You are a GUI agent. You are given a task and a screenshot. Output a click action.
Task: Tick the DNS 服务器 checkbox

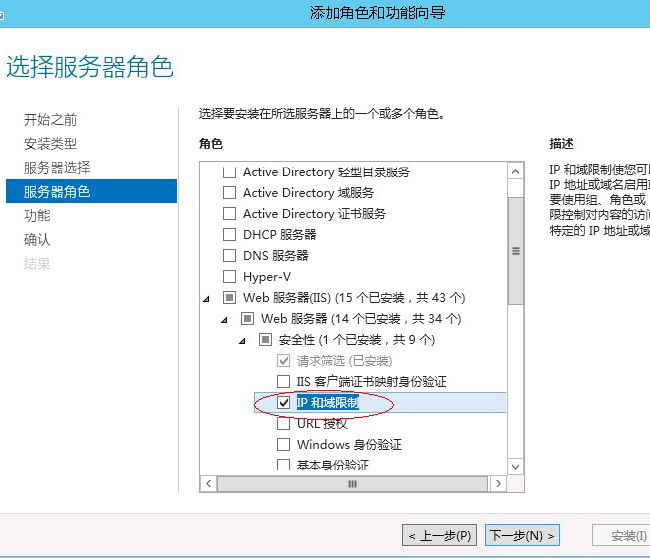229,256
